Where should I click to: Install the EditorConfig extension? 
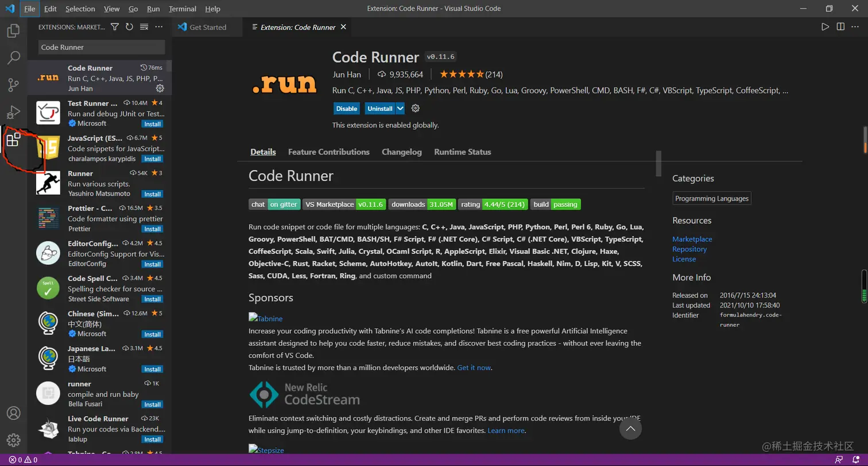[x=153, y=264]
